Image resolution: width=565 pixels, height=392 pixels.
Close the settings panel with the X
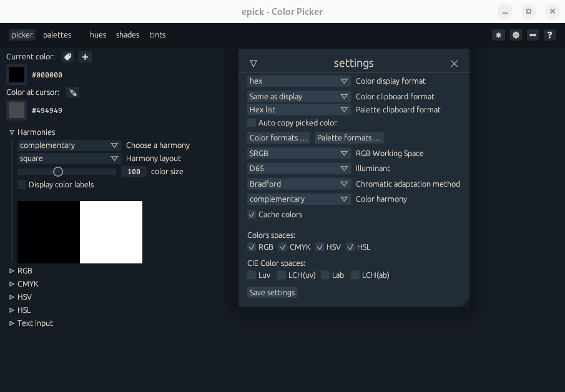454,64
